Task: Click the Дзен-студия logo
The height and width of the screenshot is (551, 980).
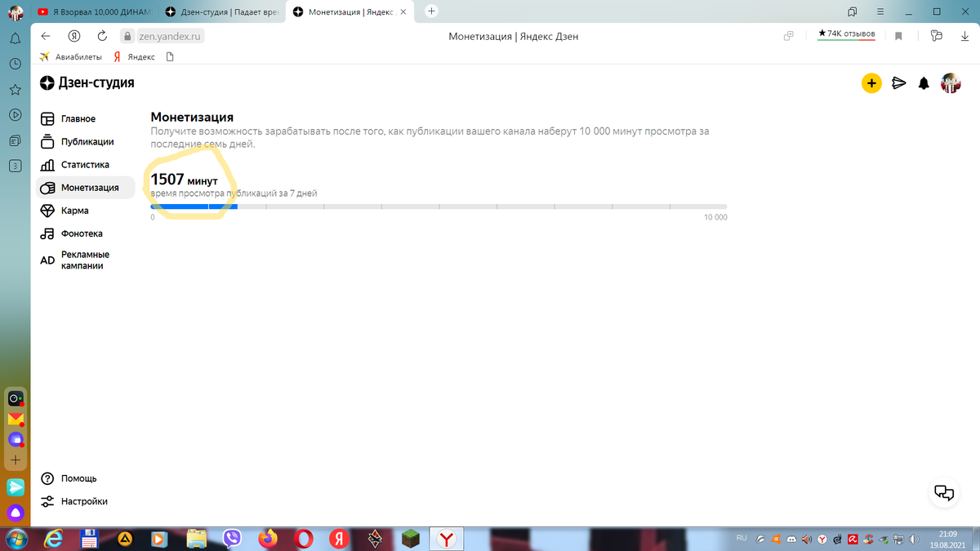Action: (x=87, y=82)
